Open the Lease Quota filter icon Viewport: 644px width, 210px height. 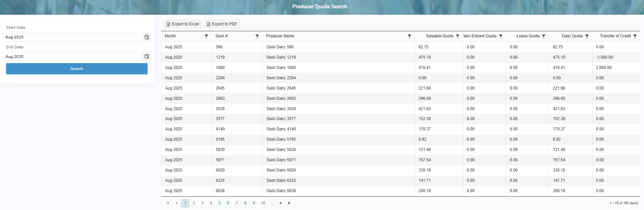coord(543,36)
